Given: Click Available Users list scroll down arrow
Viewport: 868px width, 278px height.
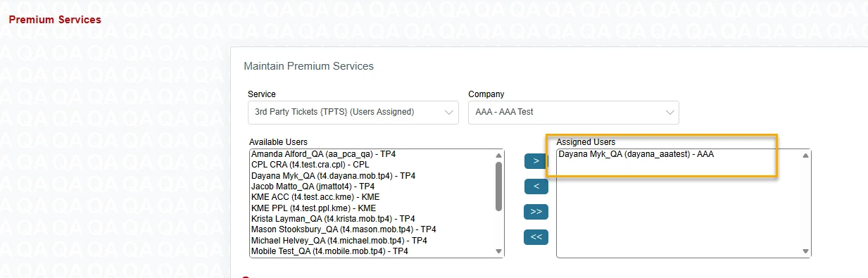Looking at the screenshot, I should (499, 251).
